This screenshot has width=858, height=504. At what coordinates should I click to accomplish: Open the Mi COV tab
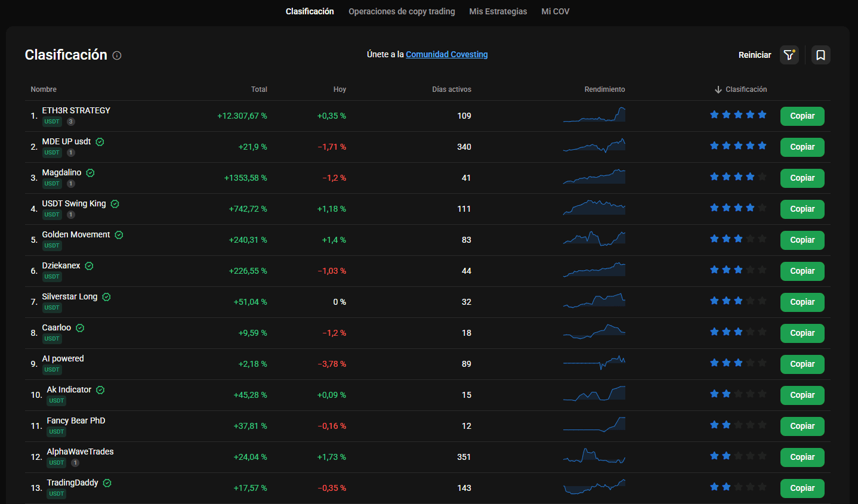[x=555, y=11]
